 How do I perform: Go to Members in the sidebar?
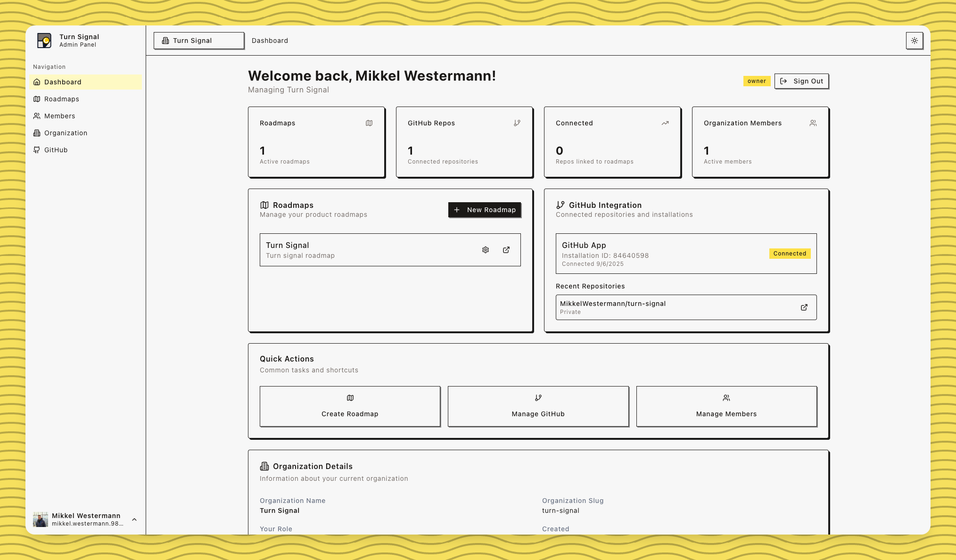[85, 116]
